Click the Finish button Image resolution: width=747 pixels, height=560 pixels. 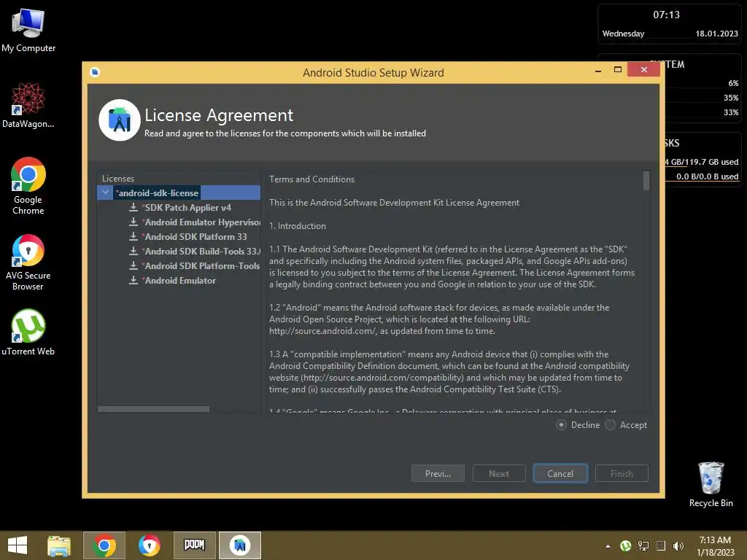(x=622, y=473)
